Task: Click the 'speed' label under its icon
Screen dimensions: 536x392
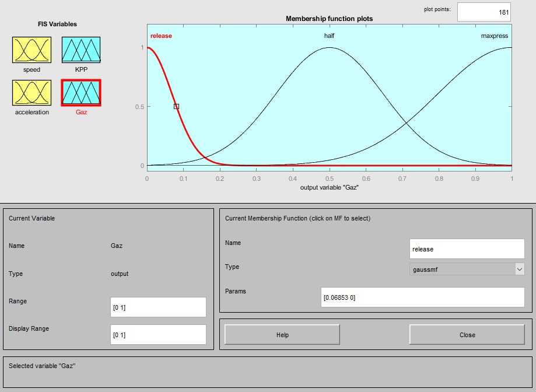Action: (32, 70)
